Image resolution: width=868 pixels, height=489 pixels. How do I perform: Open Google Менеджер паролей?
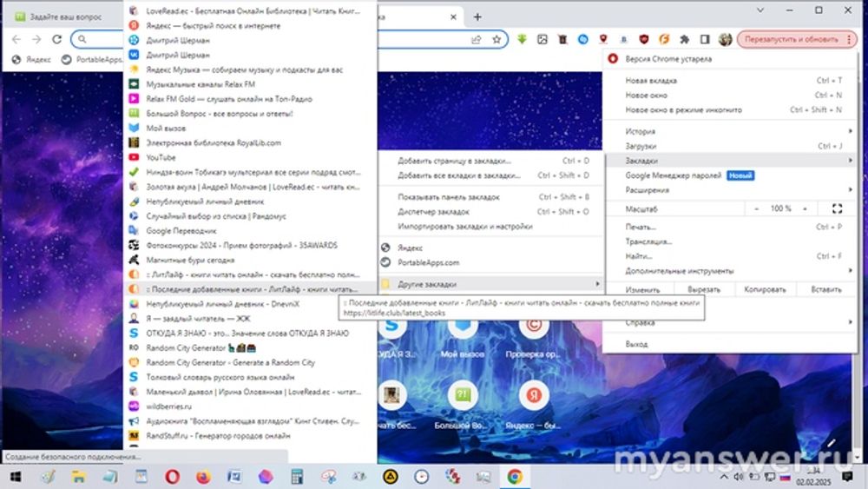730,175
